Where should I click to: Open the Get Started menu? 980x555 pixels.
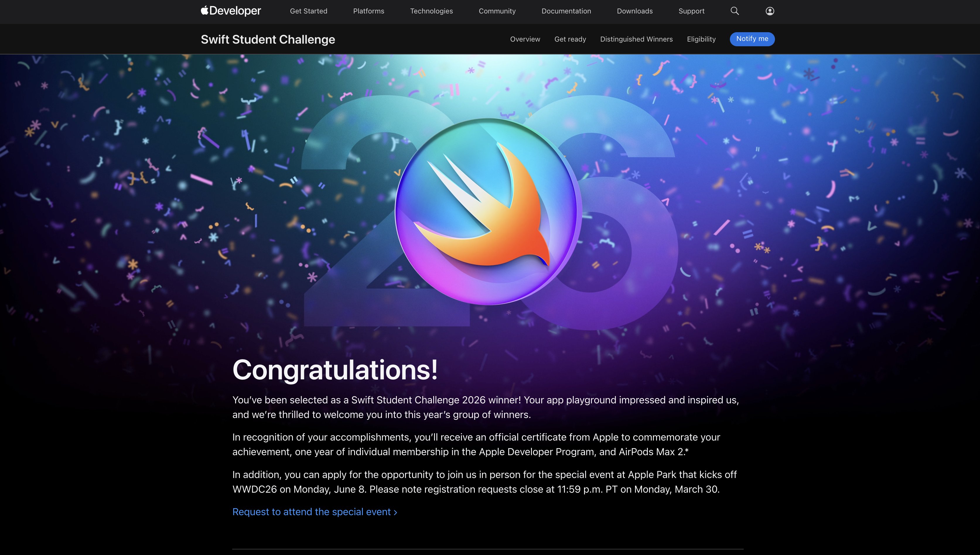click(x=308, y=11)
